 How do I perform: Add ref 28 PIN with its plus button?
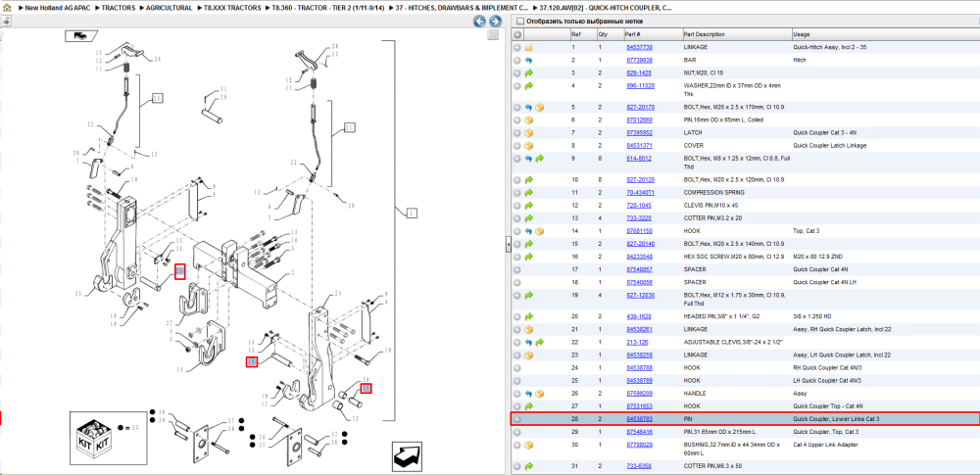click(516, 419)
